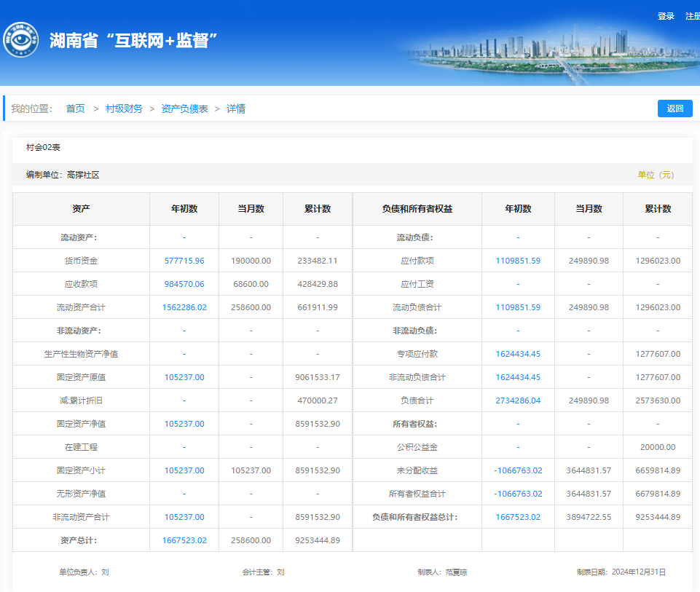Open 负债合计 年初数 value 2734286.04

click(x=518, y=400)
